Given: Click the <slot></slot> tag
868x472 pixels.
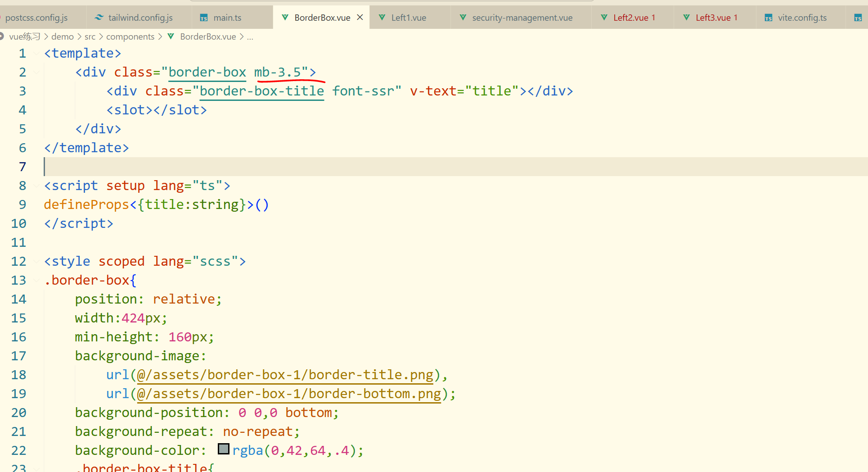Looking at the screenshot, I should 157,110.
